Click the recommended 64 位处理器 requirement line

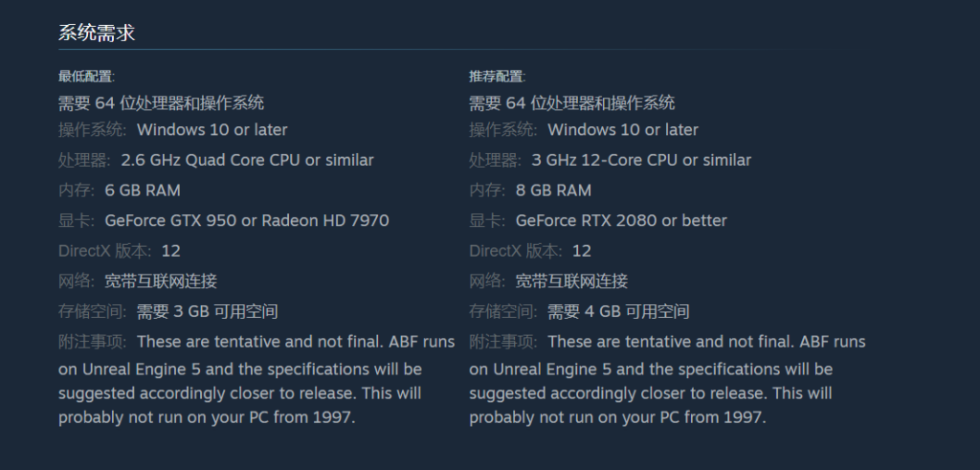click(x=572, y=102)
